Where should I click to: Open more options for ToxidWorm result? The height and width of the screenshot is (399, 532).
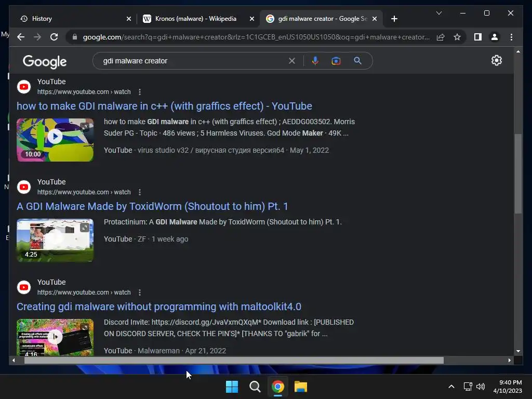pyautogui.click(x=140, y=192)
